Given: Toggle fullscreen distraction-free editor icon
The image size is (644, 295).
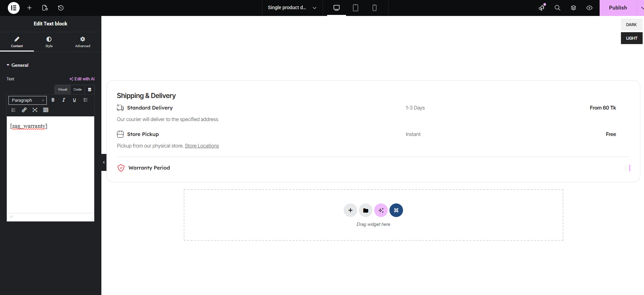Looking at the screenshot, I should (35, 110).
